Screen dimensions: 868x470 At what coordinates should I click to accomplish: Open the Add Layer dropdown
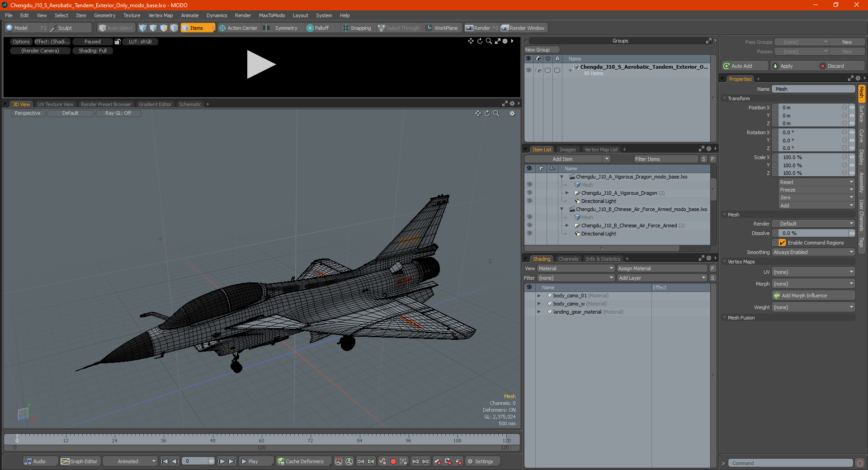[x=662, y=278]
